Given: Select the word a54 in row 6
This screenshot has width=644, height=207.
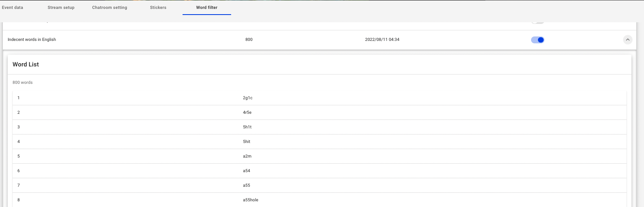Looking at the screenshot, I should 247,171.
